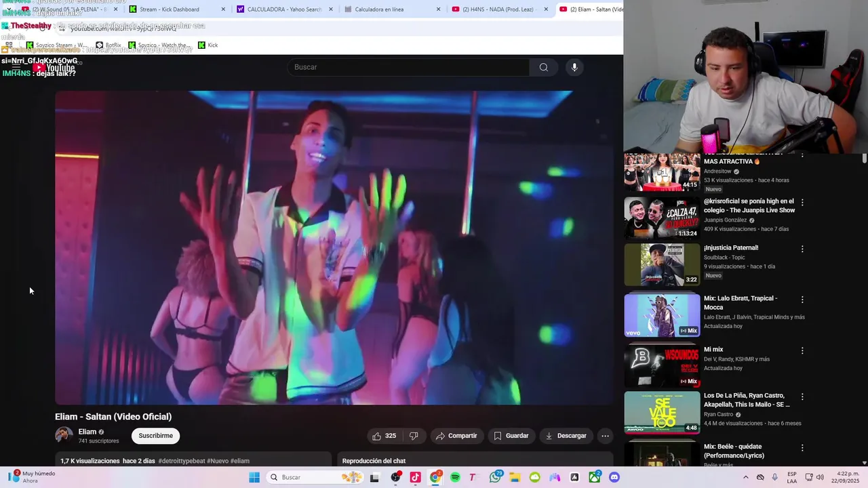Image resolution: width=868 pixels, height=488 pixels.
Task: Open options menu for Los De La Piña video
Action: pos(802,396)
